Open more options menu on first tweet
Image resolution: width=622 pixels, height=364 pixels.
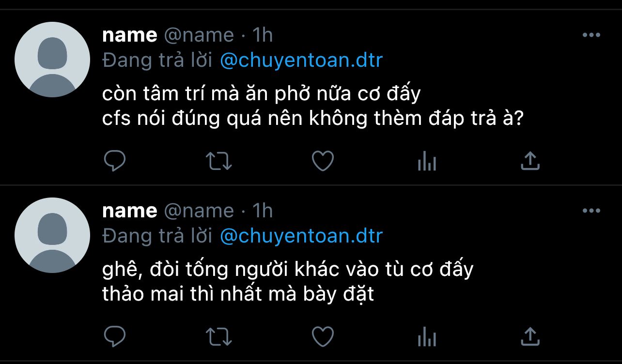click(x=591, y=35)
